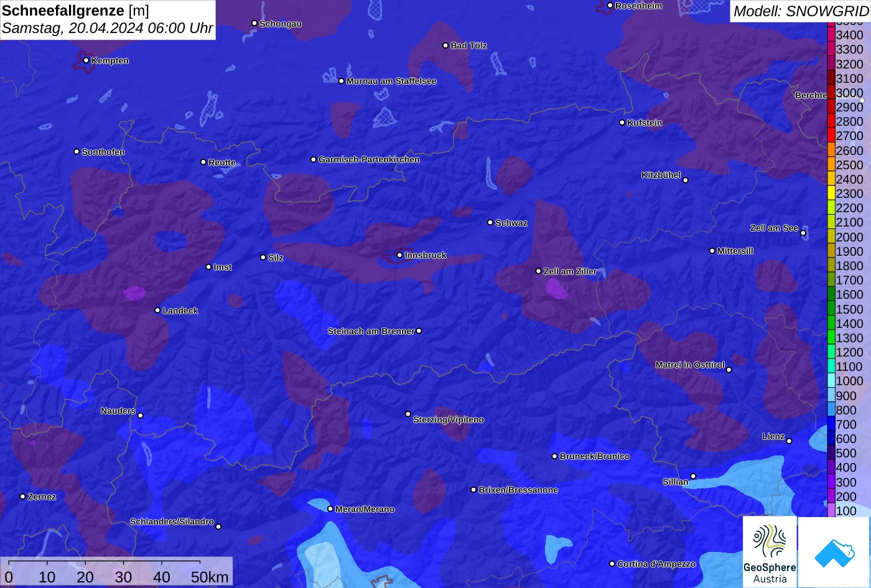The height and width of the screenshot is (588, 871).
Task: Click the Bruneck/Brunico label
Action: pos(595,456)
